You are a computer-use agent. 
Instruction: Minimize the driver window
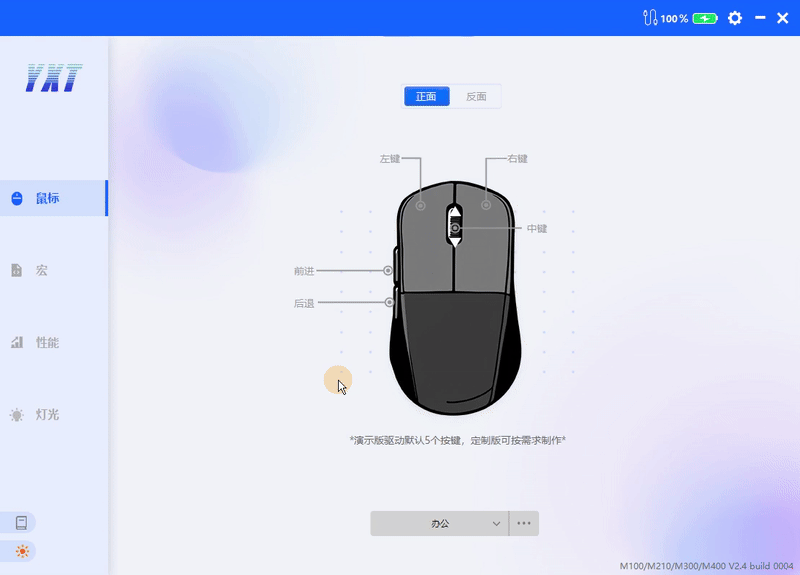point(760,18)
